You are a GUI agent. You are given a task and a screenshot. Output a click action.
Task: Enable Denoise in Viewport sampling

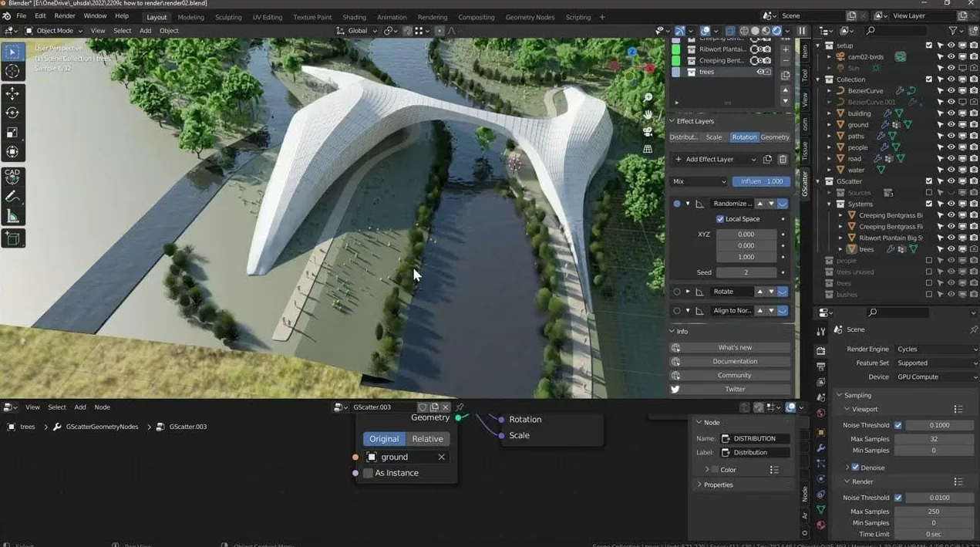point(856,468)
